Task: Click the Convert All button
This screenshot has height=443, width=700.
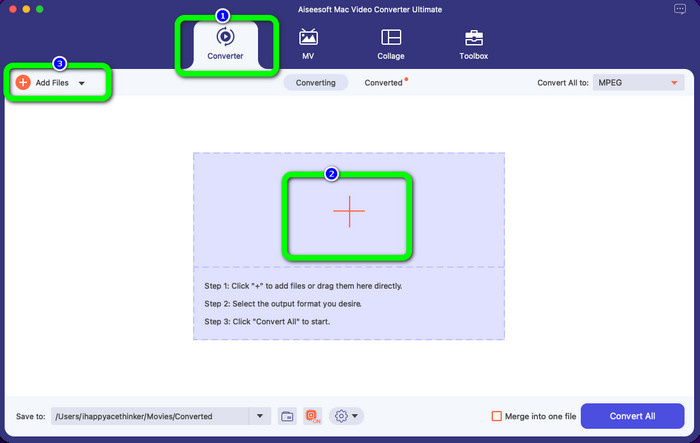Action: click(x=633, y=416)
